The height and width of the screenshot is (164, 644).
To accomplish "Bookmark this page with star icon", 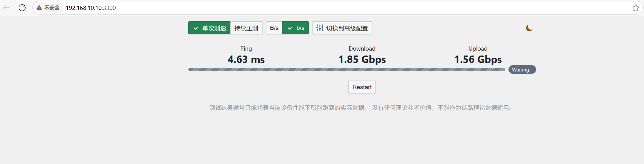I will pos(636,8).
